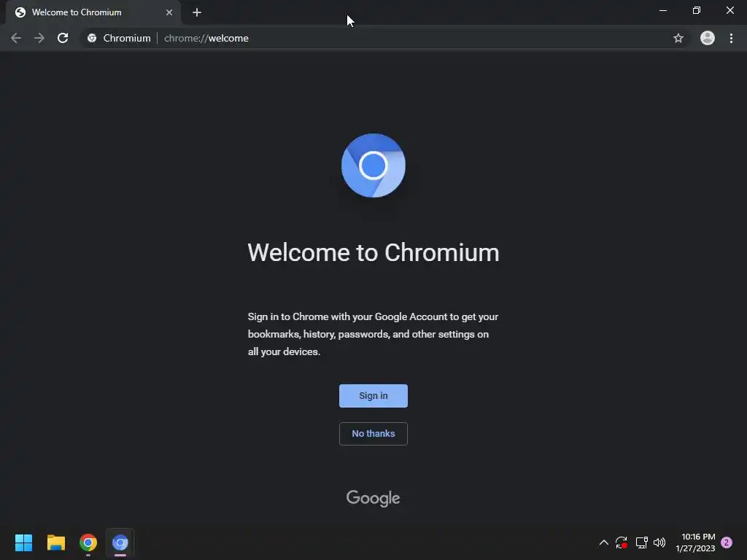Image resolution: width=747 pixels, height=560 pixels.
Task: Open the clock showing 10:16 PM
Action: [x=695, y=542]
